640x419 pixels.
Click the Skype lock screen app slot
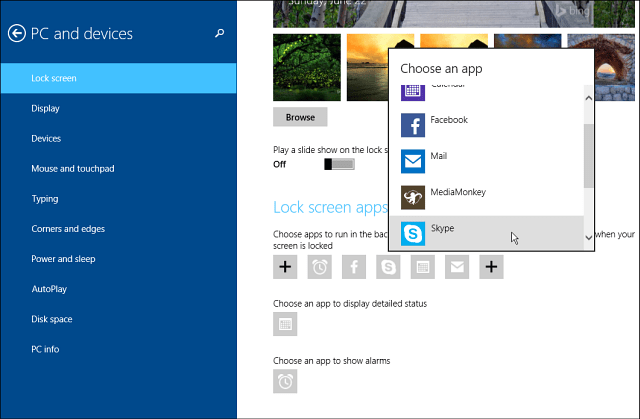click(388, 267)
